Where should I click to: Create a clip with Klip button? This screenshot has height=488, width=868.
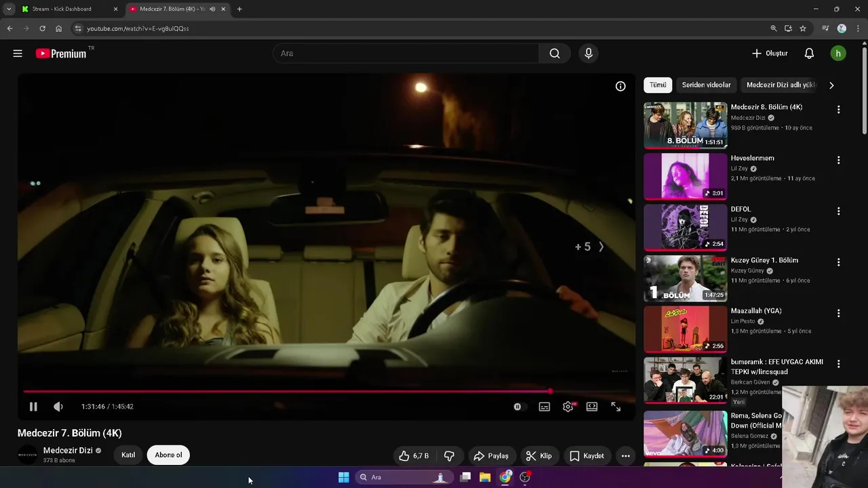(x=540, y=455)
